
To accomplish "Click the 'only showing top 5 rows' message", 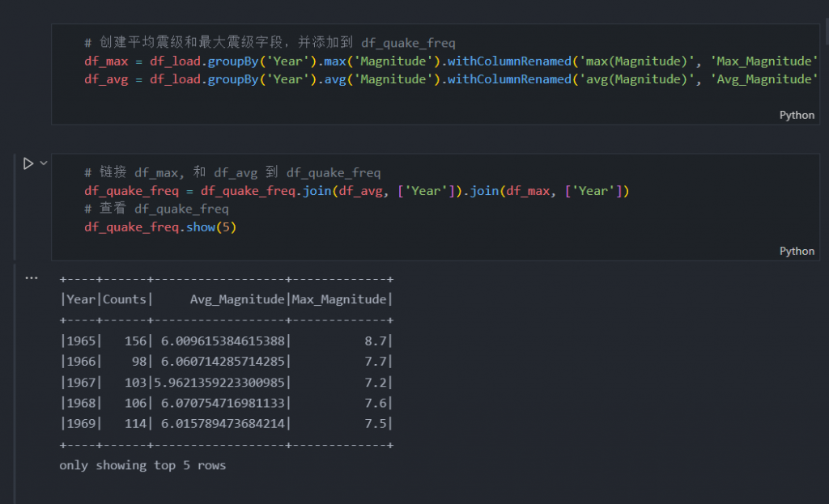I will pyautogui.click(x=142, y=465).
